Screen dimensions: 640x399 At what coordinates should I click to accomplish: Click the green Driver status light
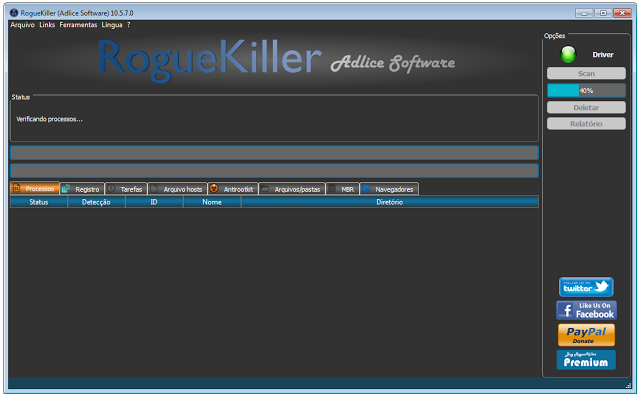point(568,55)
